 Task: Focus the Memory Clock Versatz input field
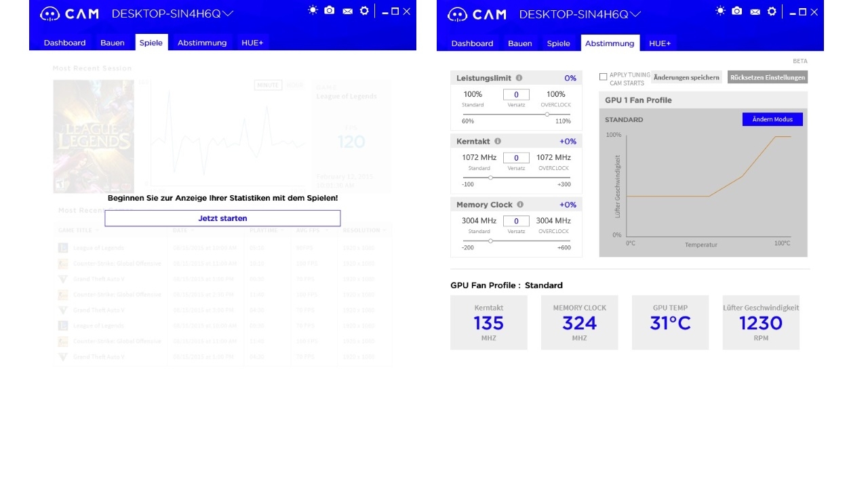coord(516,221)
